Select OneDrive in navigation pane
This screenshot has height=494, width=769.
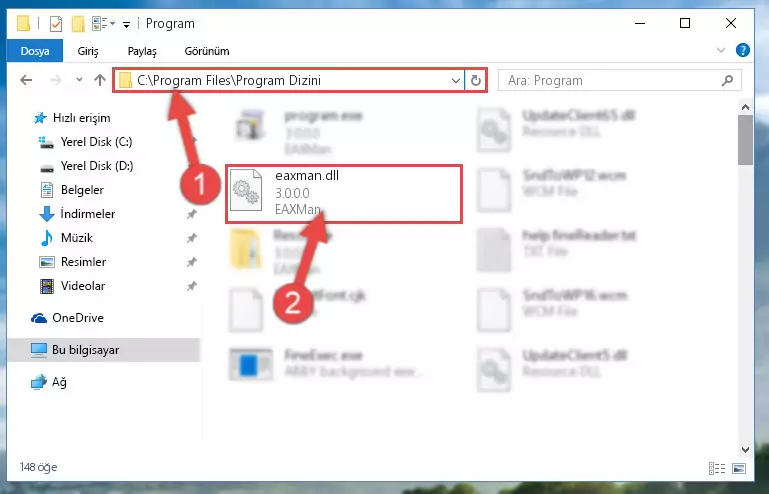67,318
